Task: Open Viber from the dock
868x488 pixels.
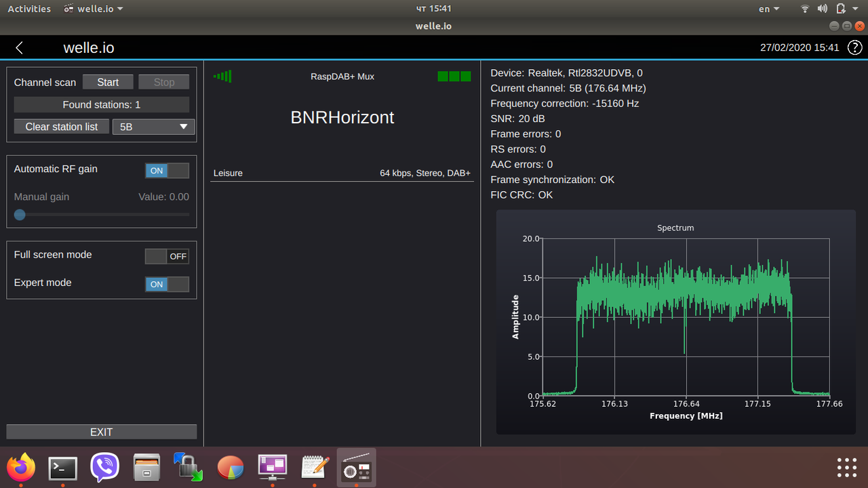Action: (105, 468)
